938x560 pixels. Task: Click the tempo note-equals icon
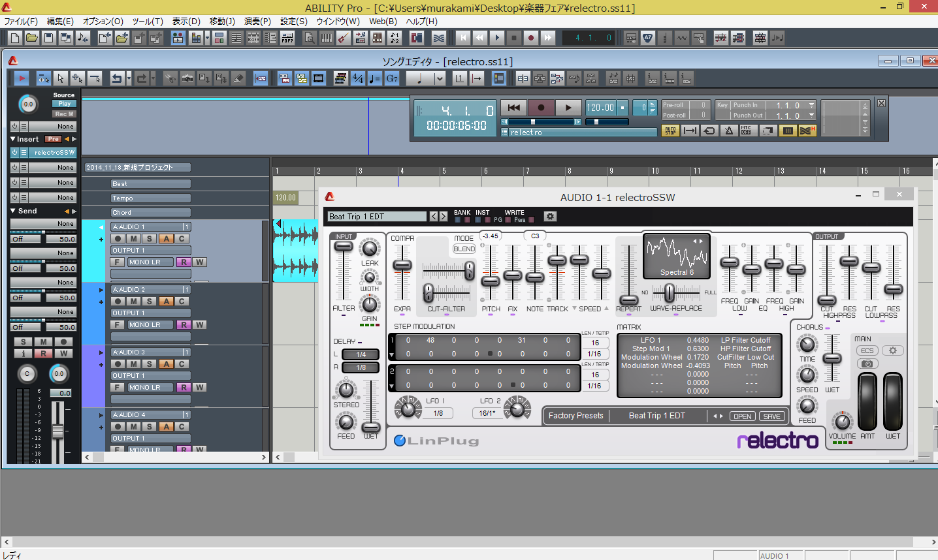point(374,78)
